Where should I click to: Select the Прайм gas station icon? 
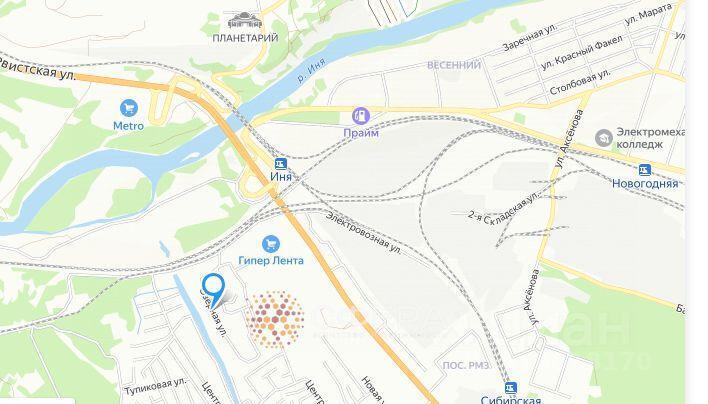(x=361, y=116)
